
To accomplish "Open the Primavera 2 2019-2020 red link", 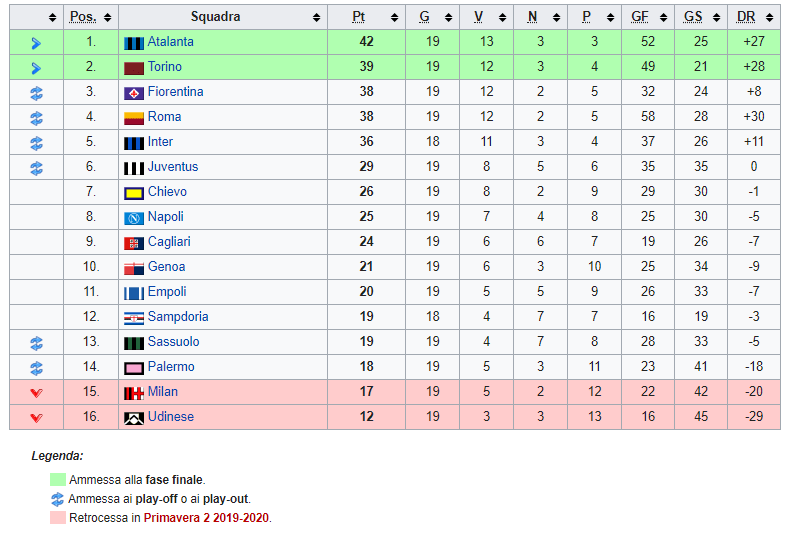I will pyautogui.click(x=206, y=518).
